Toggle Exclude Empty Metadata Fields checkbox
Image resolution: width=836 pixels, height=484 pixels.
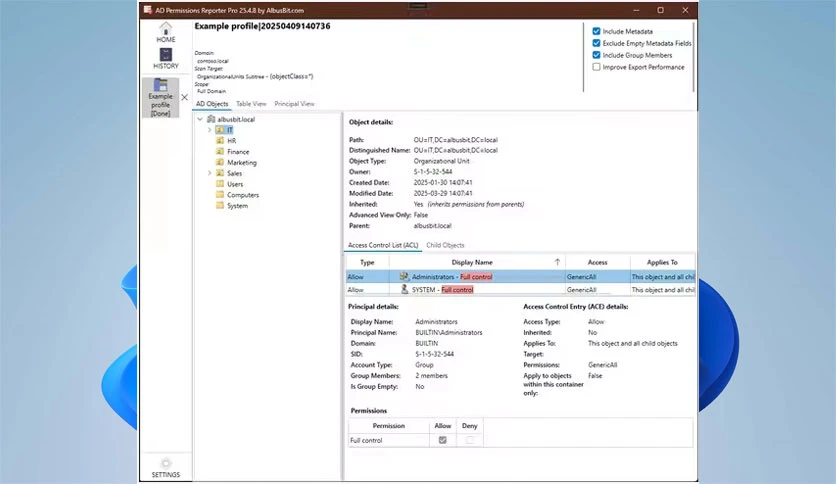(597, 43)
